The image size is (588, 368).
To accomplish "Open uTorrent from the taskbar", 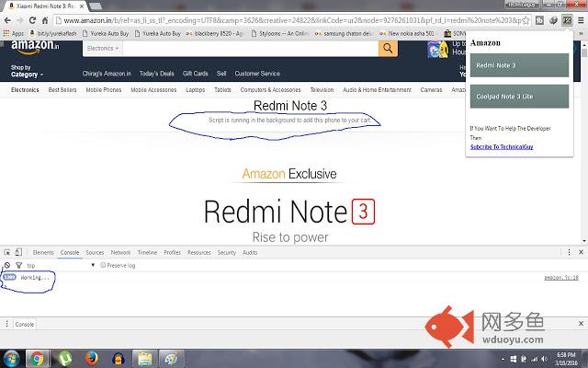I will coord(65,359).
